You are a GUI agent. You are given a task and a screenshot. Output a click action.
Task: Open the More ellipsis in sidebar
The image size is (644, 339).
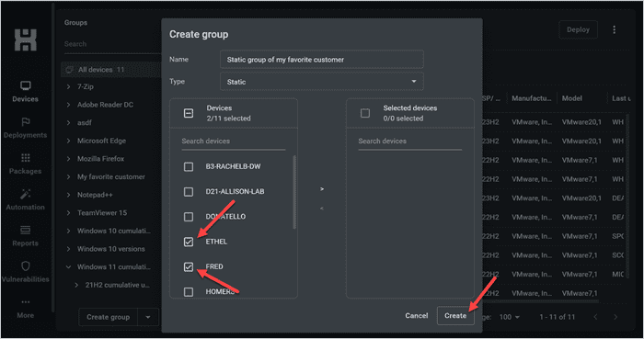tap(25, 302)
